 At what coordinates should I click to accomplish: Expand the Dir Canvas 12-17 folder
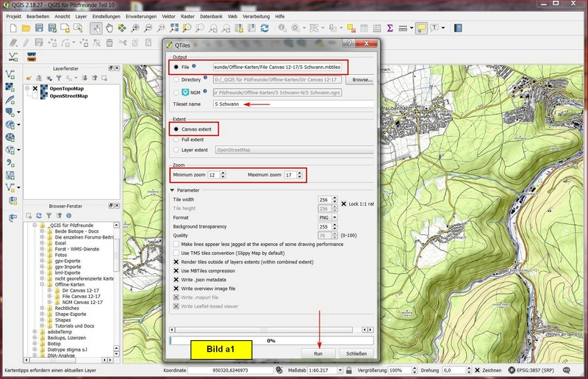coord(49,290)
